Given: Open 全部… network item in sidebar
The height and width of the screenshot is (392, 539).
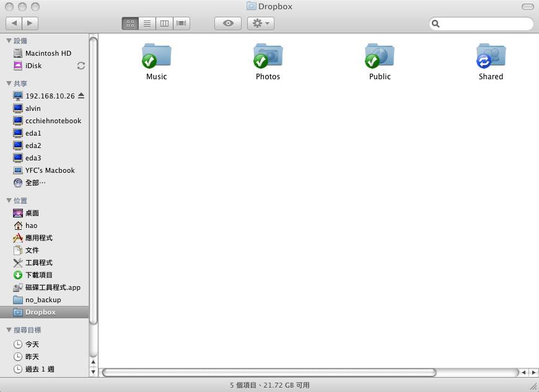Looking at the screenshot, I should (45, 183).
